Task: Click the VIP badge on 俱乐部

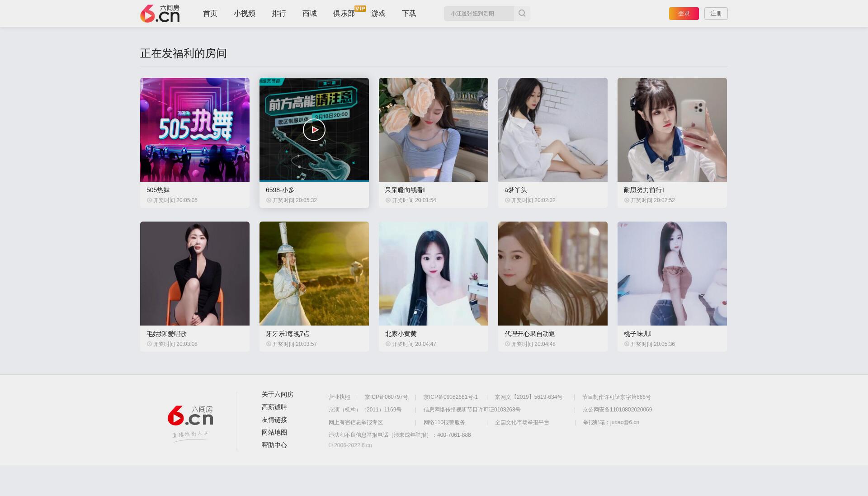Action: (x=360, y=8)
